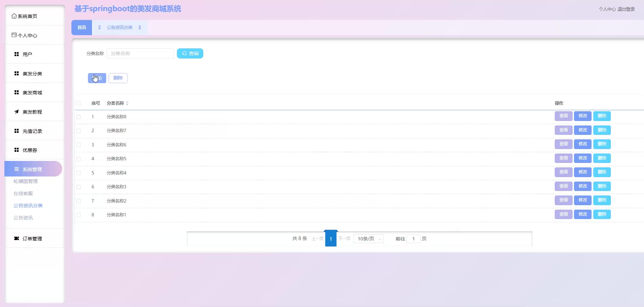Open 公告资讯分类 in the sidebar submenu
Viewport: 644px width, 307px height.
pyautogui.click(x=28, y=206)
